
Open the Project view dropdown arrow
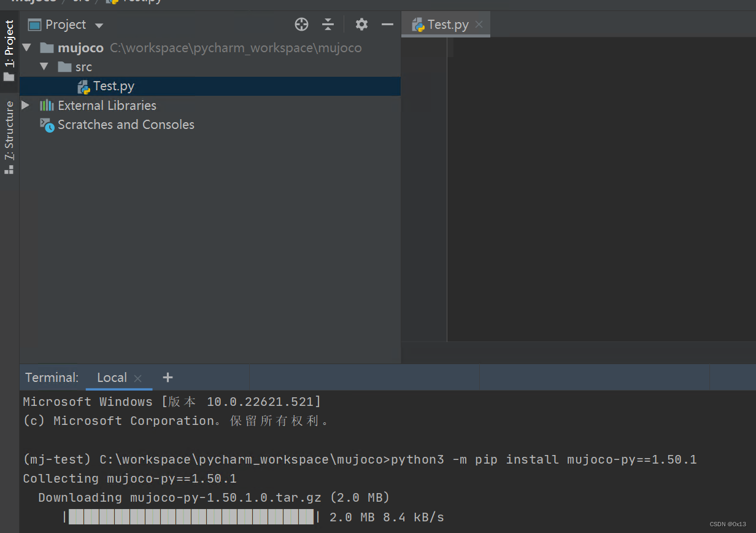(x=99, y=26)
